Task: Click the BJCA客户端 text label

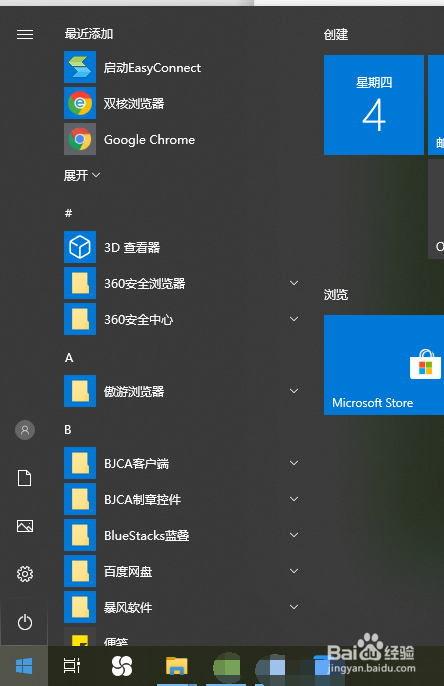Action: point(136,463)
